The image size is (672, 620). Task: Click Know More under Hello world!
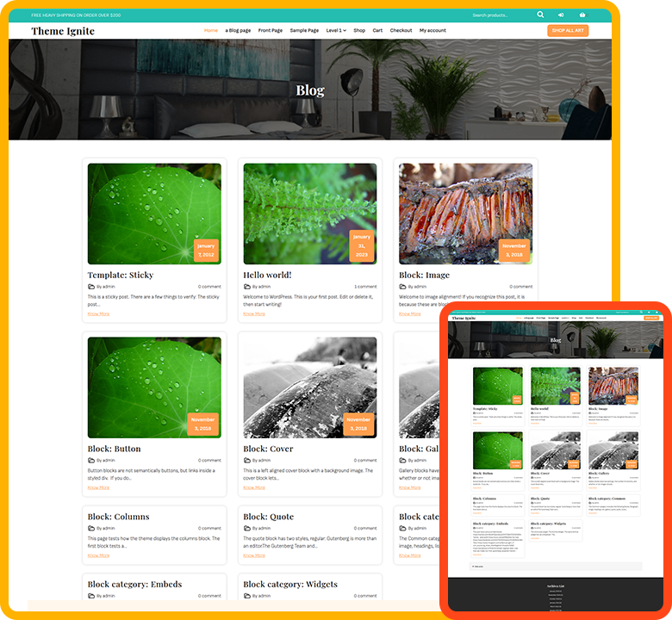coord(254,313)
